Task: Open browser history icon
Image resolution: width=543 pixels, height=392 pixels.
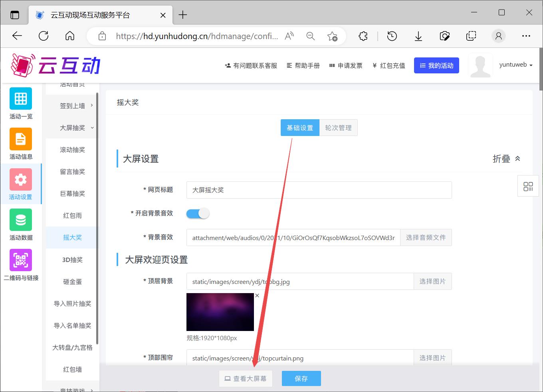Action: point(392,36)
